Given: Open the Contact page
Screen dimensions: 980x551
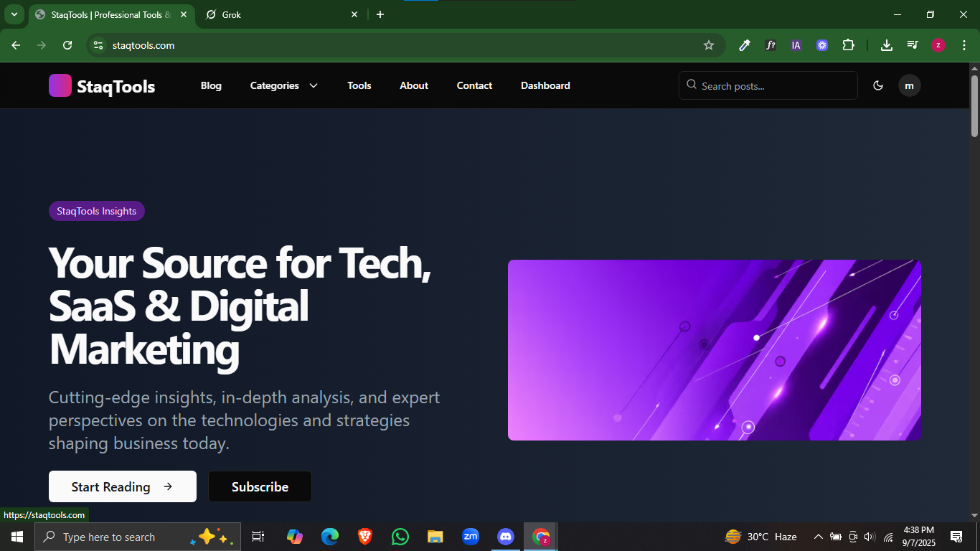Looking at the screenshot, I should [474, 85].
